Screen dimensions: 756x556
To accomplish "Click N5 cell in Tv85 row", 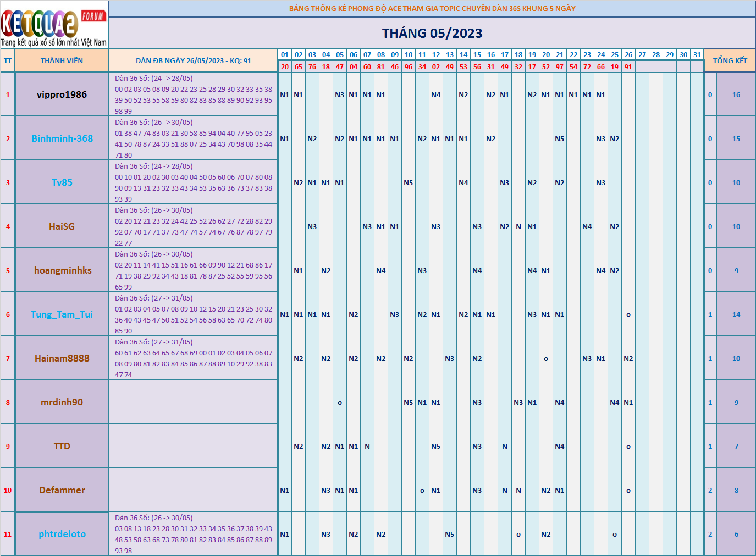I will coord(409,183).
